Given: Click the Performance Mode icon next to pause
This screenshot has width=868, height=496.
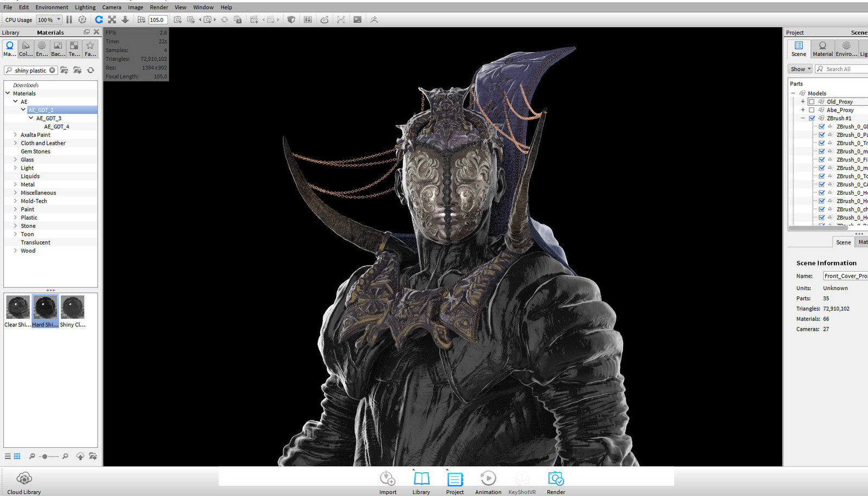Looking at the screenshot, I should click(82, 20).
